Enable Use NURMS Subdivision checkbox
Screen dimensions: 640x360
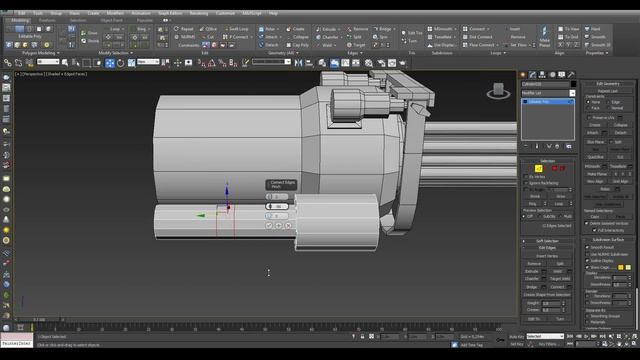coord(587,254)
